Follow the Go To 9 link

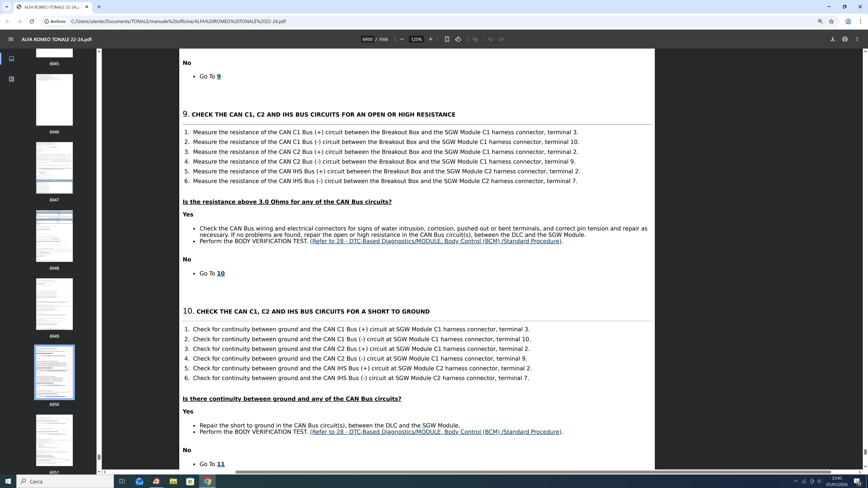pos(219,76)
